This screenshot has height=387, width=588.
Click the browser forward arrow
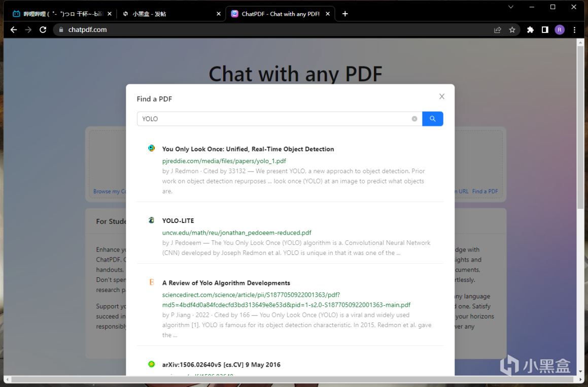point(28,29)
